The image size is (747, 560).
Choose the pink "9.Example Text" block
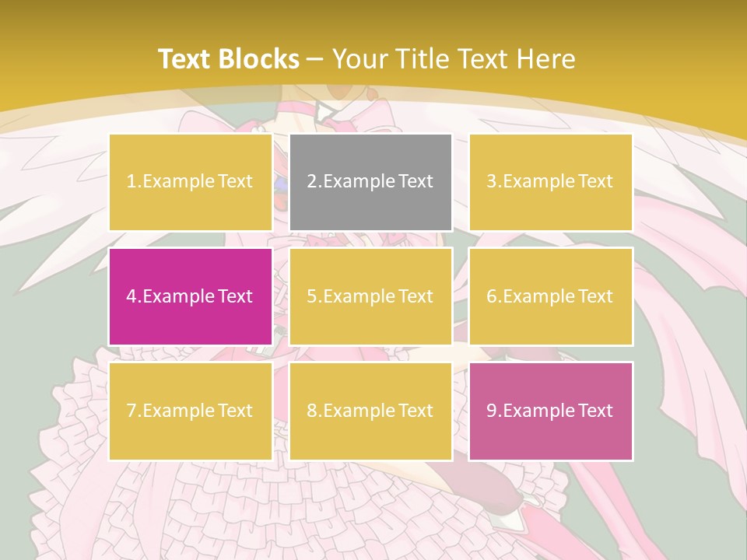click(x=550, y=411)
